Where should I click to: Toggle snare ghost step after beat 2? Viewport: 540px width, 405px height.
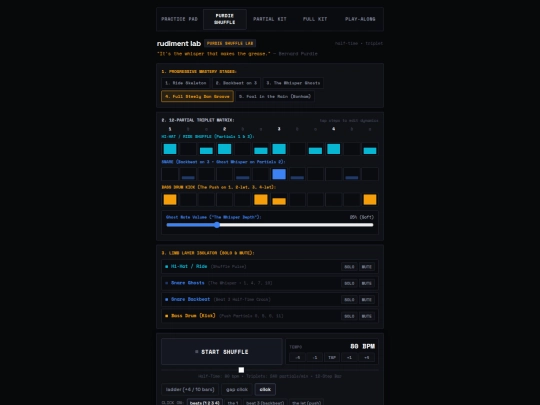click(x=242, y=174)
